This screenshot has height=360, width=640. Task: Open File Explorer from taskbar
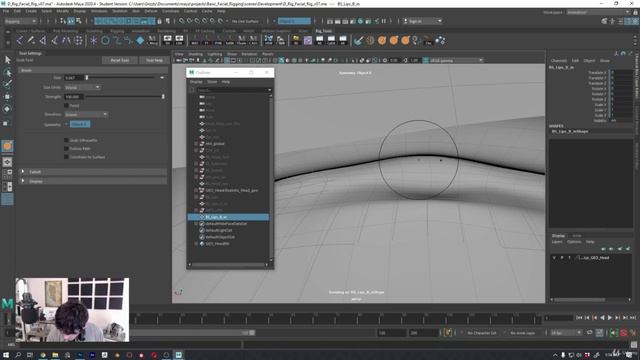[x=55, y=355]
